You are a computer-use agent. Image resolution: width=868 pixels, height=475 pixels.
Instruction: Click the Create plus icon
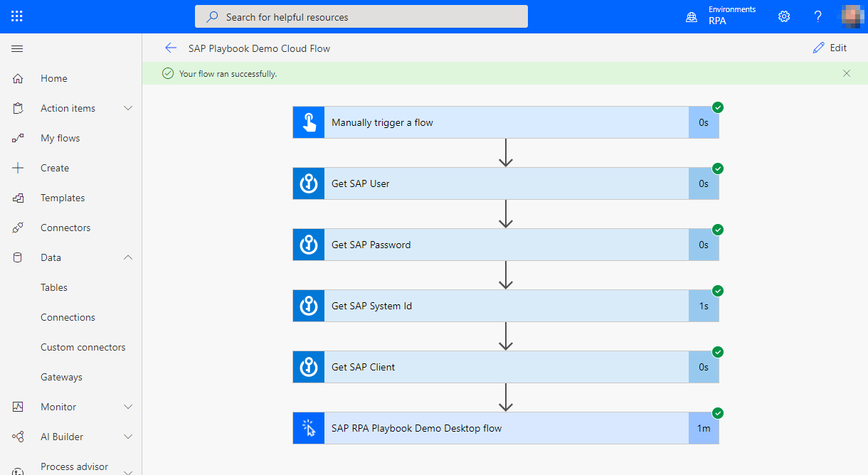tap(18, 168)
